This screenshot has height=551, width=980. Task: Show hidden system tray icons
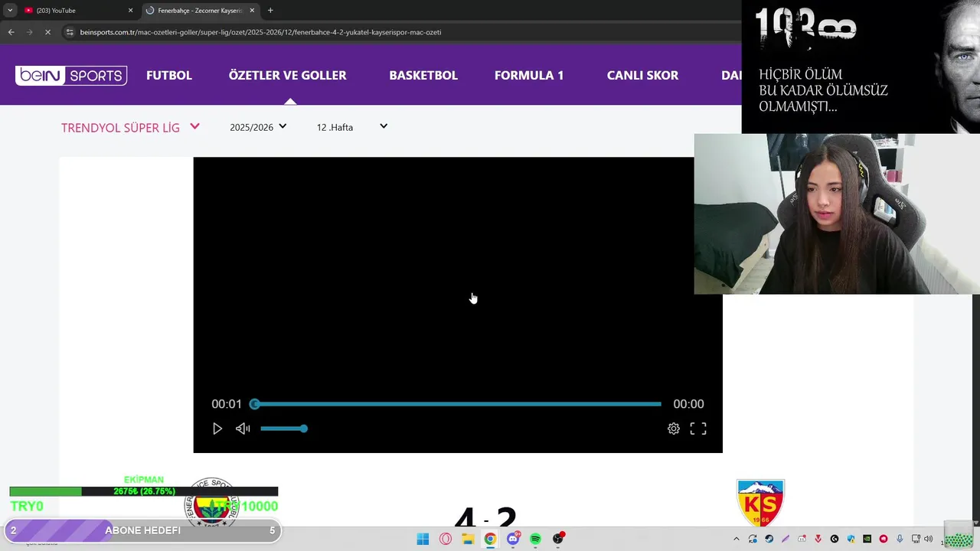[x=737, y=539]
